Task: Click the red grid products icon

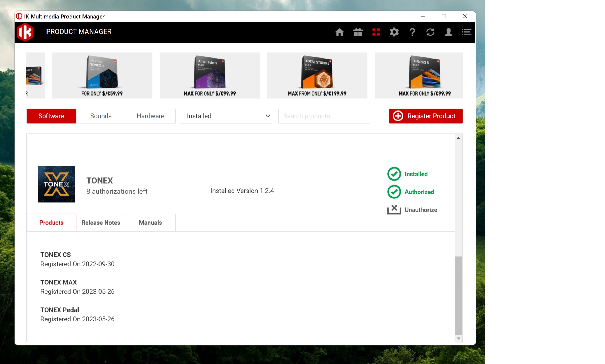Action: (x=376, y=32)
